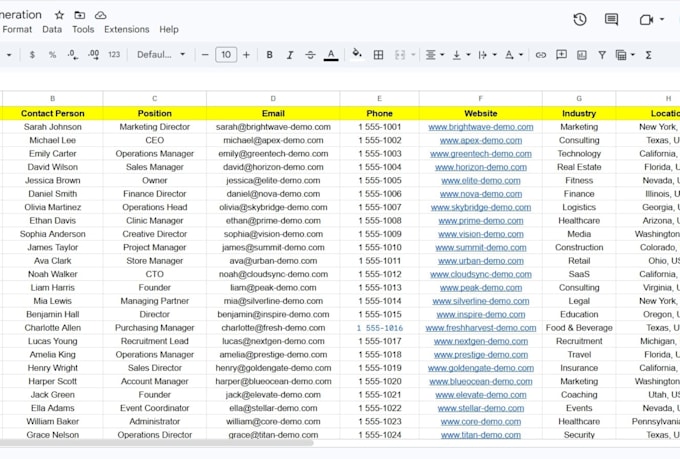Insert chart toolbar icon
This screenshot has width=680, height=459.
pos(582,55)
